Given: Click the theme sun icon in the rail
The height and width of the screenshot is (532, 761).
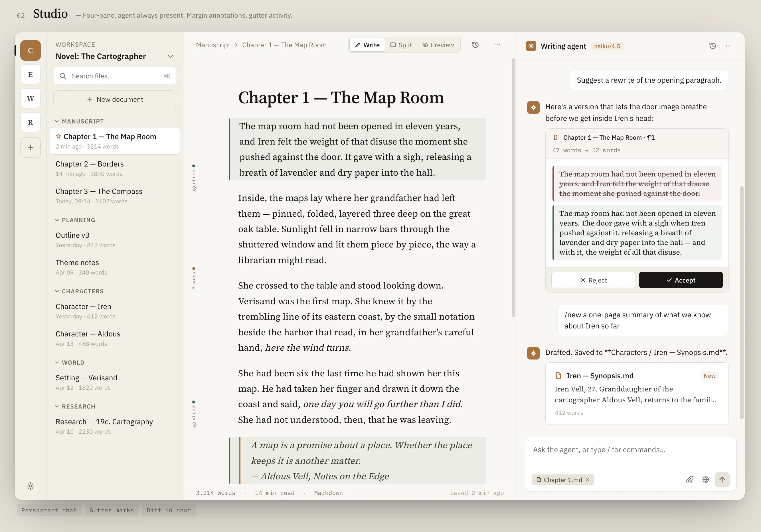Looking at the screenshot, I should point(31,486).
